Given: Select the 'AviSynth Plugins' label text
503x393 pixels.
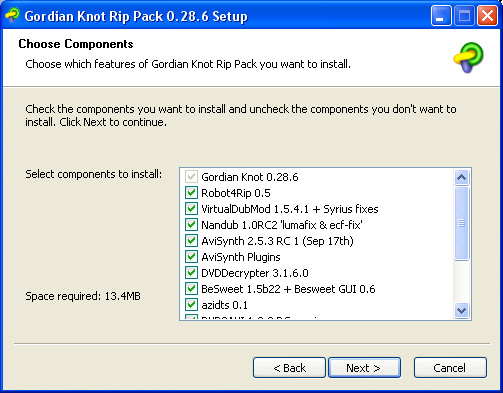Looking at the screenshot, I should click(x=241, y=257).
